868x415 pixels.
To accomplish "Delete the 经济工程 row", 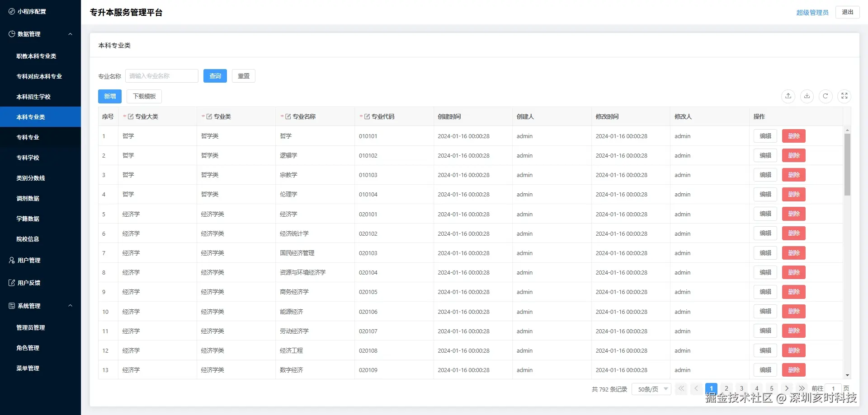I will click(x=794, y=350).
